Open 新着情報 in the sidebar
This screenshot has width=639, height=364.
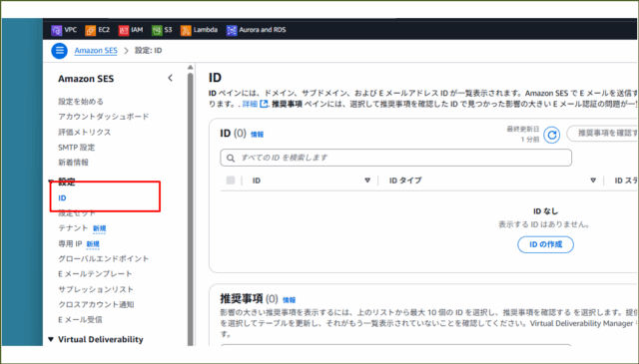pos(73,163)
